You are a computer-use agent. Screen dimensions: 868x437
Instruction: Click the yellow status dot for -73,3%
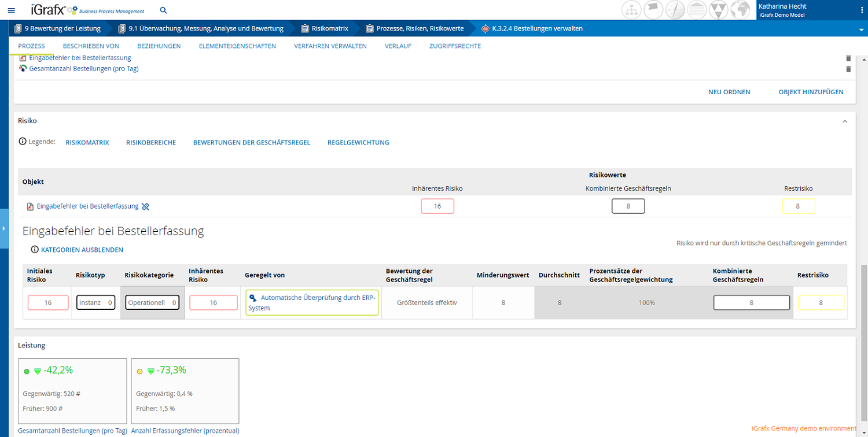pos(139,372)
